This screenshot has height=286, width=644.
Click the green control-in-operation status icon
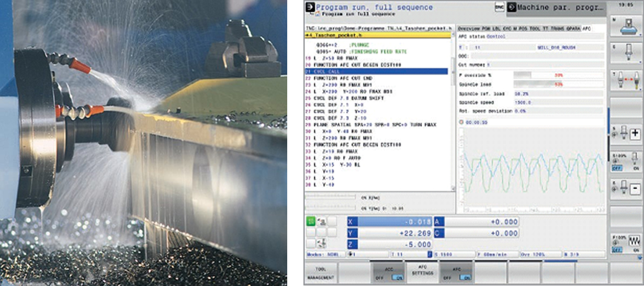[x=311, y=221]
